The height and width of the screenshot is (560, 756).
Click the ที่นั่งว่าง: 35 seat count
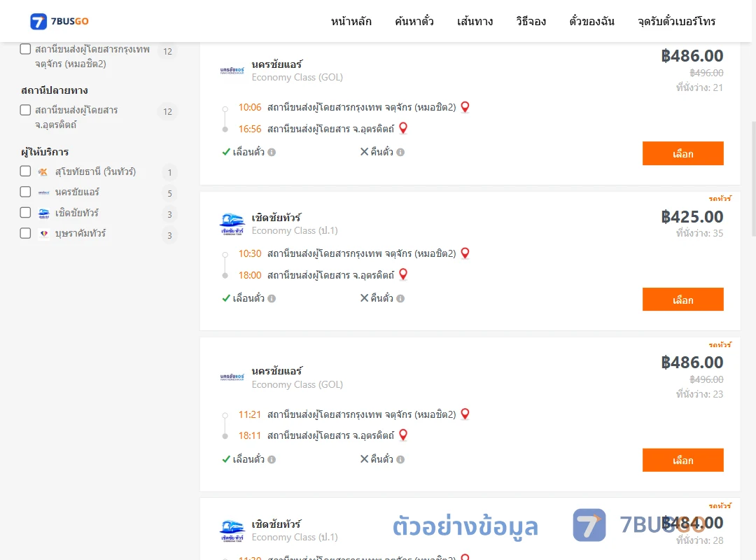click(x=699, y=233)
